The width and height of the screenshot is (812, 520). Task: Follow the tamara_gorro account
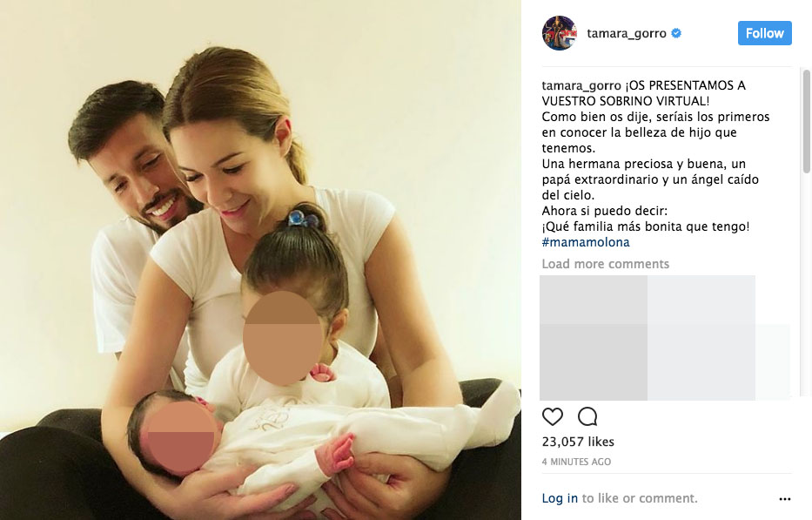tap(764, 33)
